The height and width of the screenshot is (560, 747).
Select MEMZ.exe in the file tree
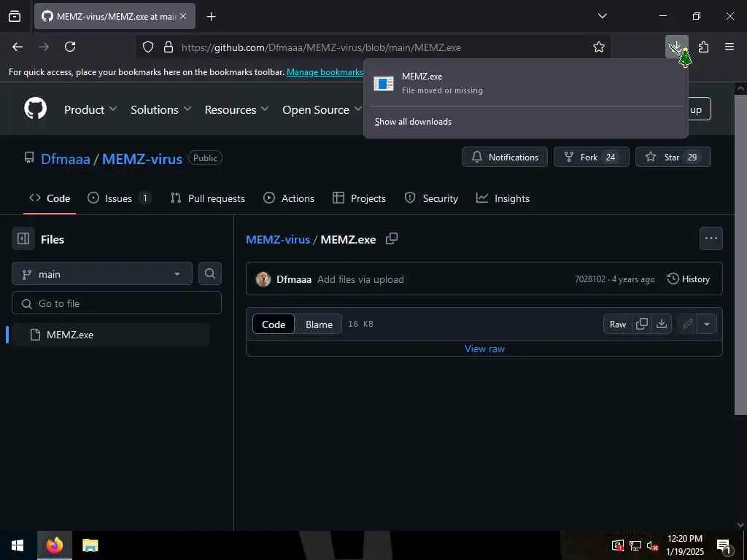tap(111, 335)
